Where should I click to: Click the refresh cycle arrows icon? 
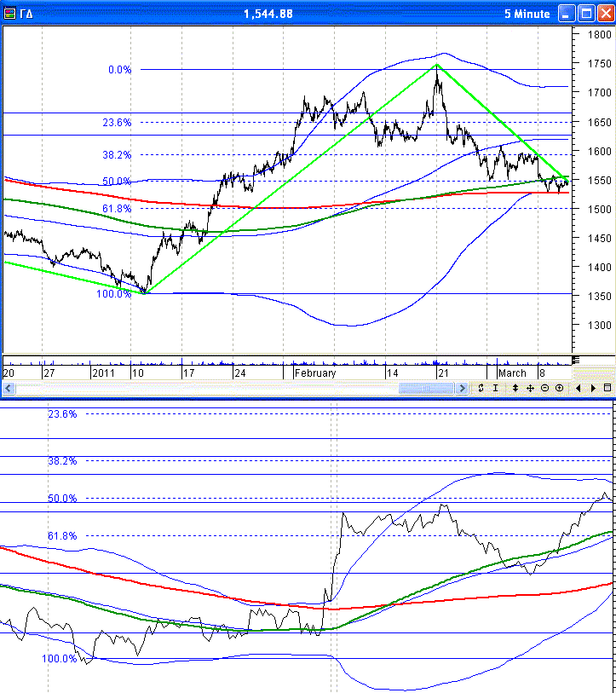coord(481,388)
